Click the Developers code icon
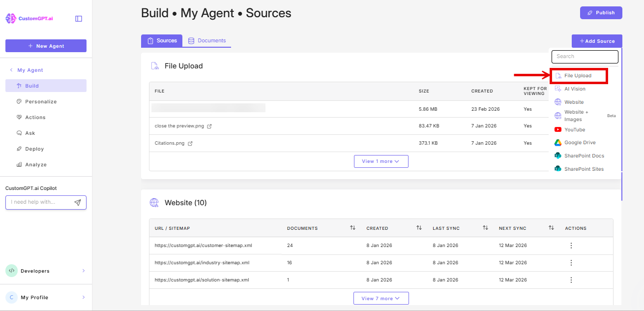The image size is (644, 311). 12,271
